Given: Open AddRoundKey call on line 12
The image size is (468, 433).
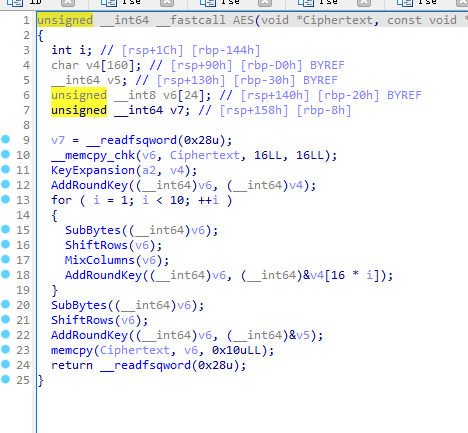Looking at the screenshot, I should click(89, 185).
